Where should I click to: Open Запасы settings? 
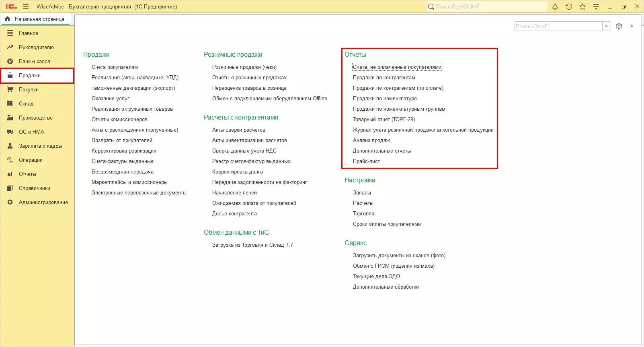click(362, 192)
